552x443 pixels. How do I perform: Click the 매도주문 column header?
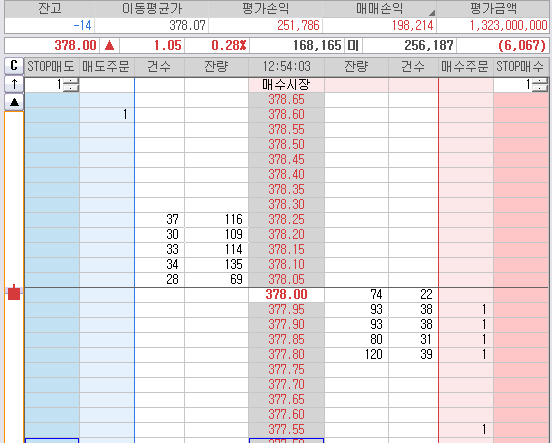[107, 66]
